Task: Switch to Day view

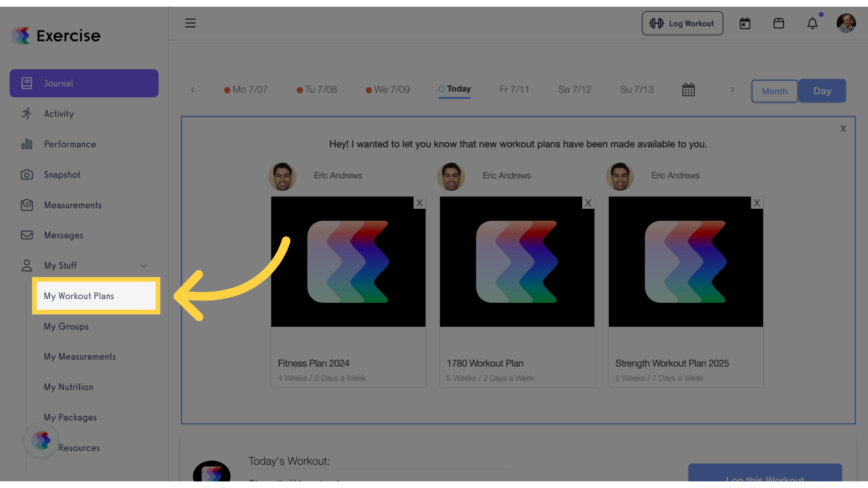Action: 822,91
